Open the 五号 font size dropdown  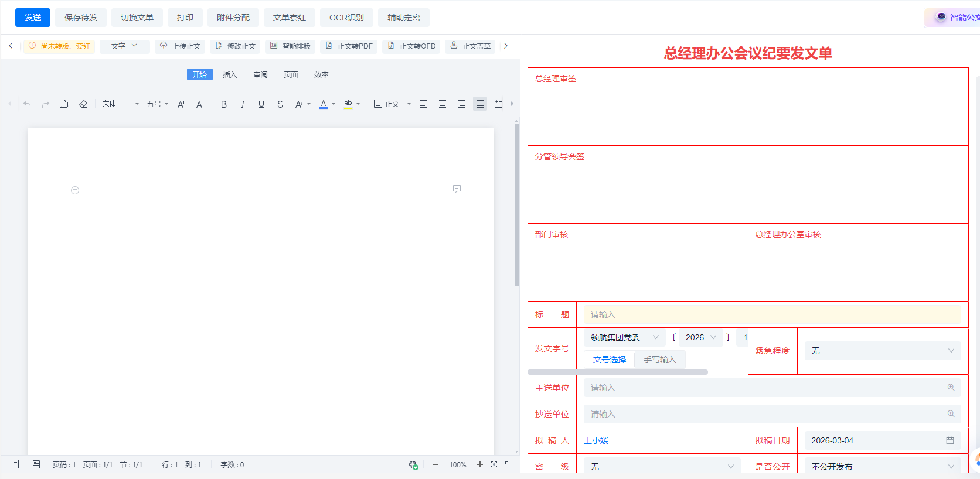click(157, 104)
